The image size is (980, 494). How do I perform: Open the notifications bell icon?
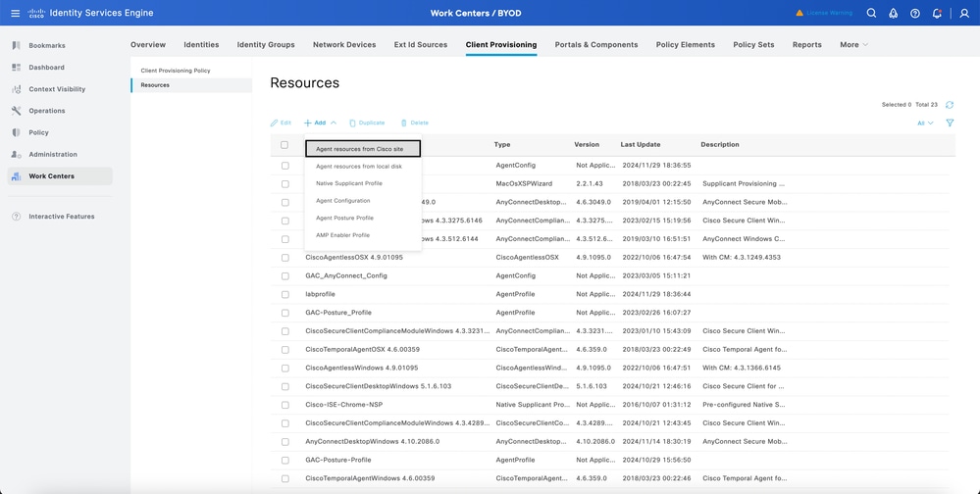point(936,13)
